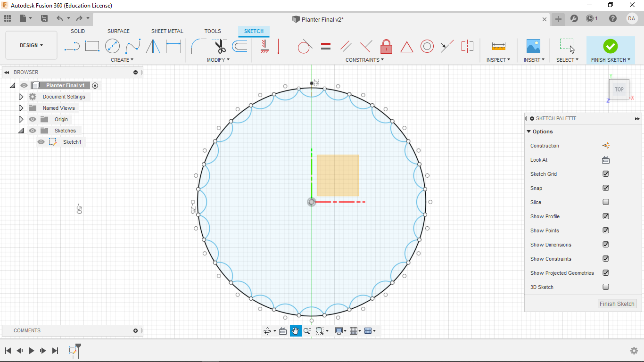Select the Fit Point Spline tool
Viewport: 644px width, 362px height.
coord(133,46)
